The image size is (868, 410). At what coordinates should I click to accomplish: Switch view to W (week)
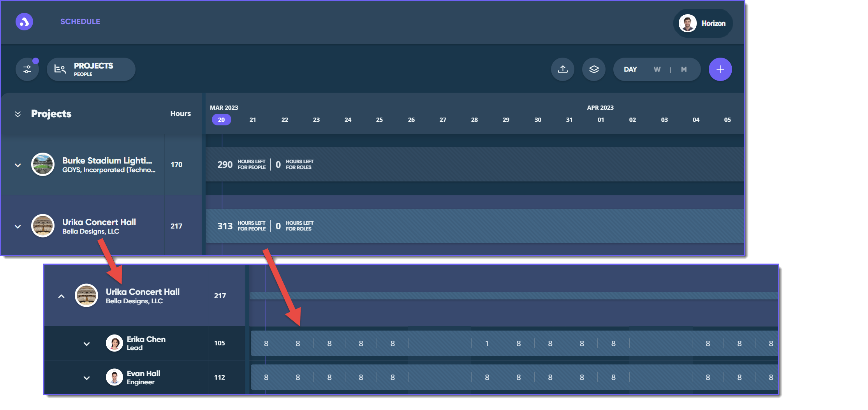[657, 69]
